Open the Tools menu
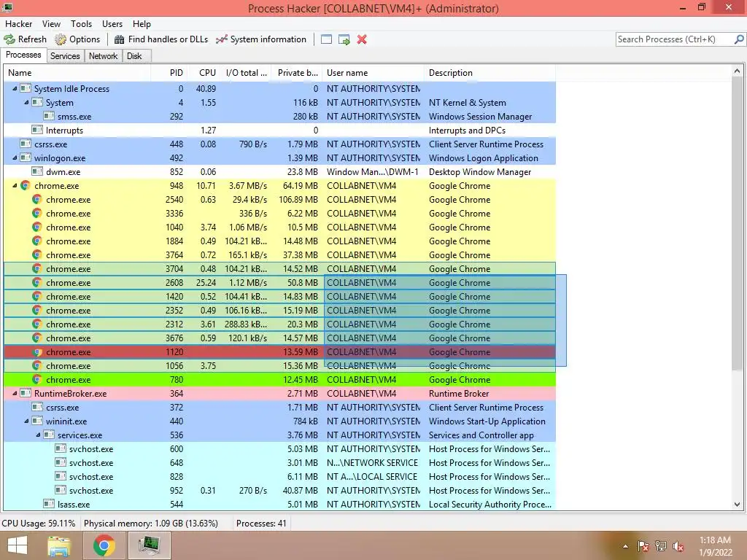747x560 pixels. 81,24
